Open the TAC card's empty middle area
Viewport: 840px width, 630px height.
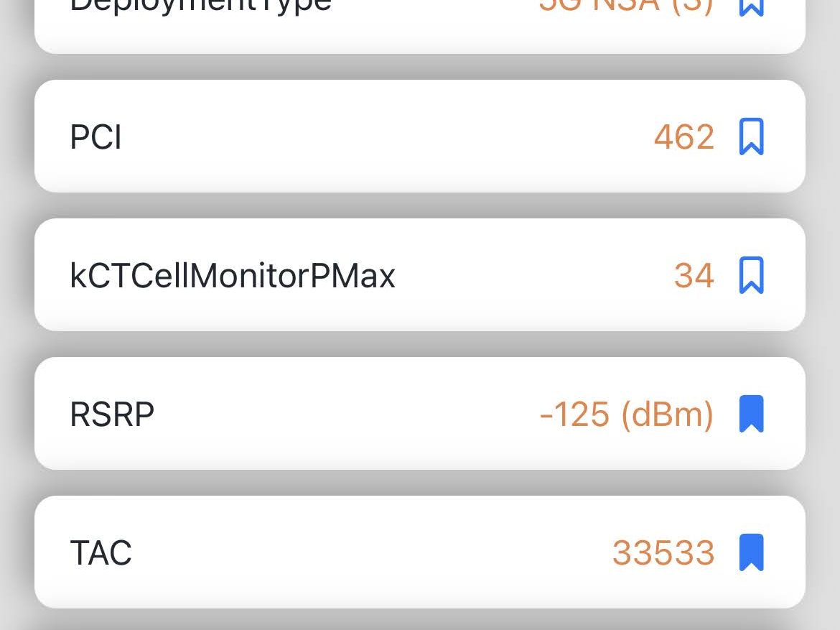pos(370,552)
